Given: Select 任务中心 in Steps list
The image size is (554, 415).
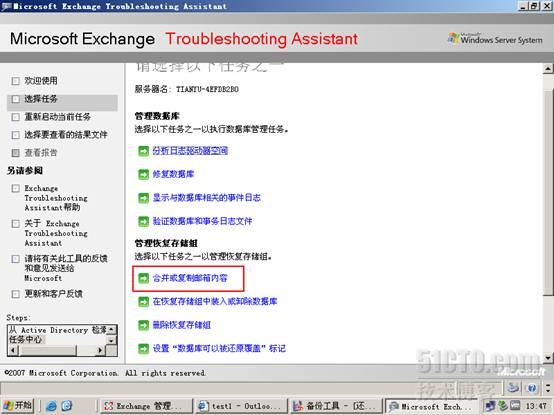Looking at the screenshot, I should pos(25,340).
